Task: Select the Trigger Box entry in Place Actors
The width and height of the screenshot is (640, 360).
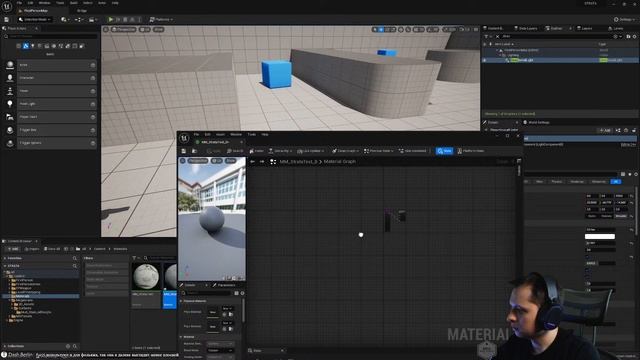Action: (57, 130)
